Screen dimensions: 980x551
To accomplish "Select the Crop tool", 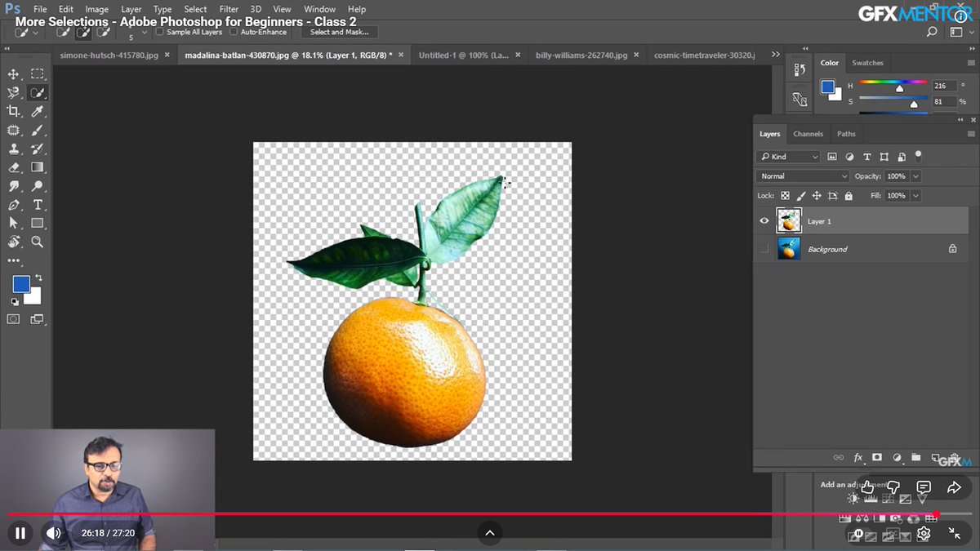I will click(13, 112).
